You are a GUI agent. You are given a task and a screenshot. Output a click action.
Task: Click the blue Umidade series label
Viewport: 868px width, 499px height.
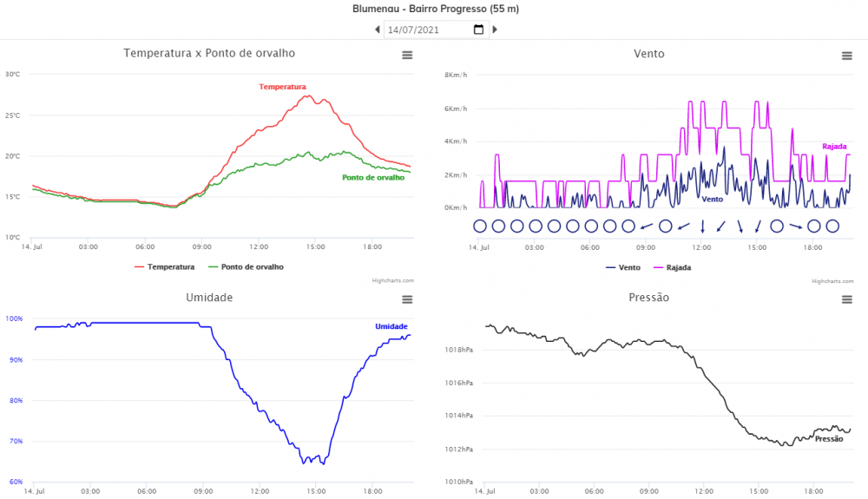391,326
